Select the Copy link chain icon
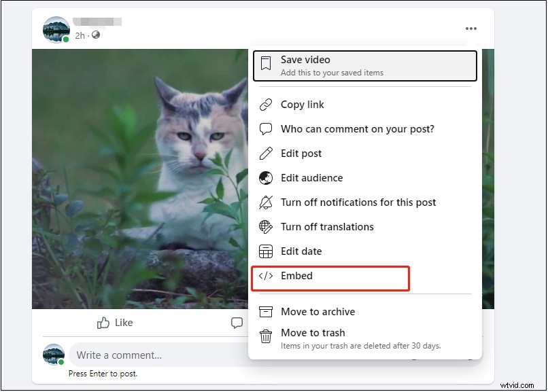The height and width of the screenshot is (392, 548). tap(265, 105)
